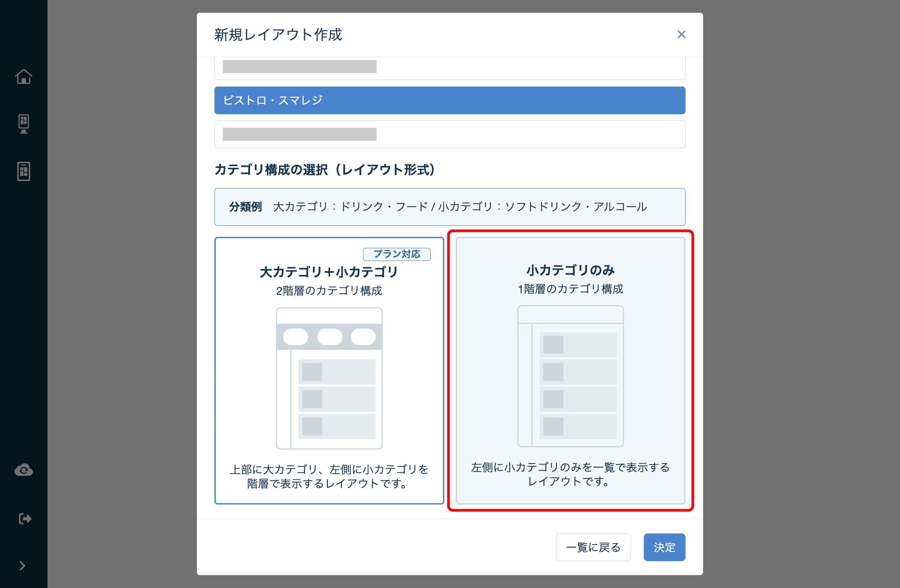Click the プラン対応 badge
This screenshot has width=900, height=588.
[397, 254]
